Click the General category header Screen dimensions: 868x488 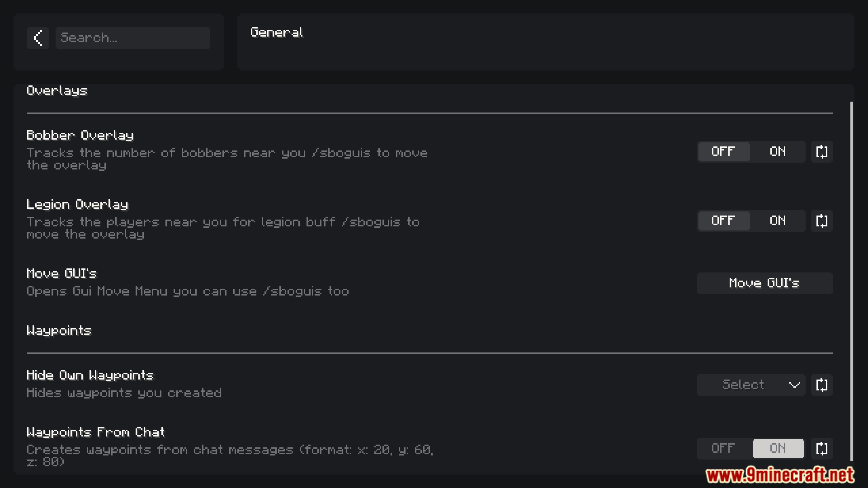tap(277, 33)
